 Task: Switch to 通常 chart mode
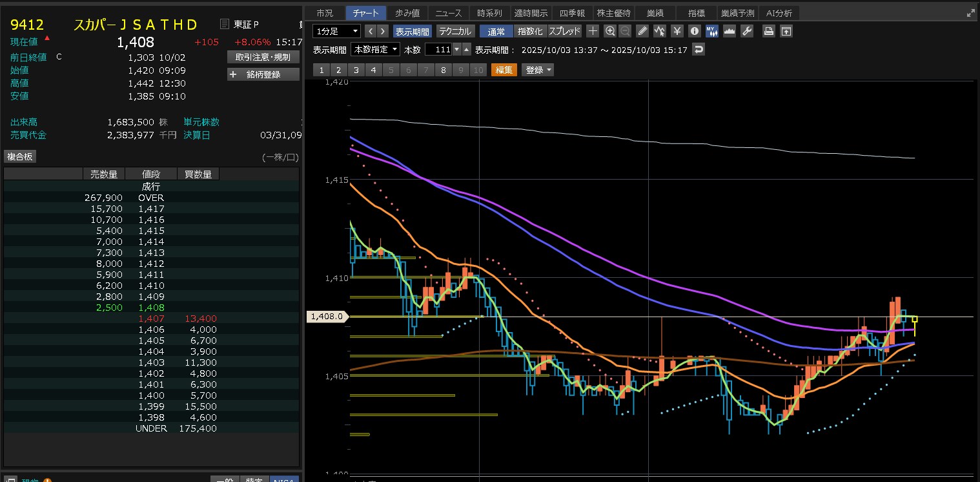coord(496,31)
